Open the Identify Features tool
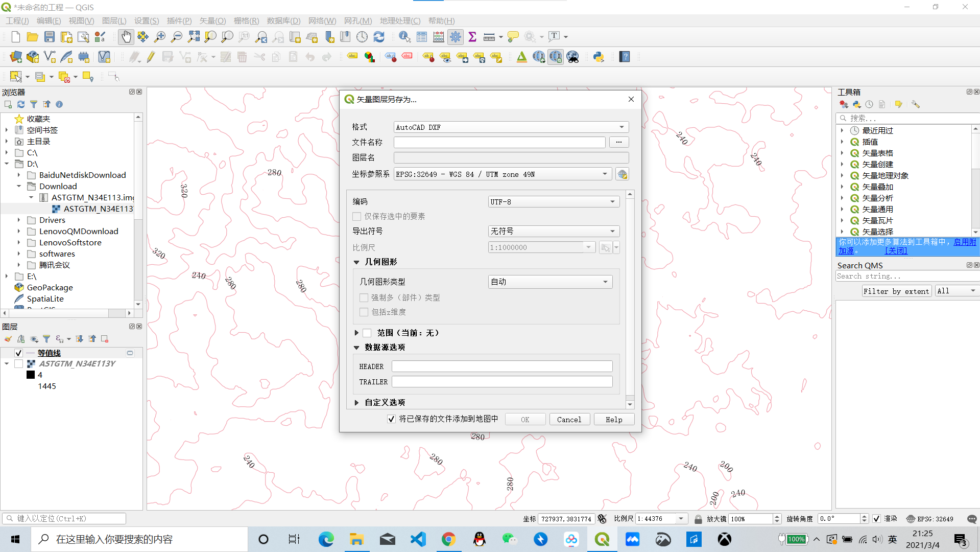980x552 pixels. (404, 36)
